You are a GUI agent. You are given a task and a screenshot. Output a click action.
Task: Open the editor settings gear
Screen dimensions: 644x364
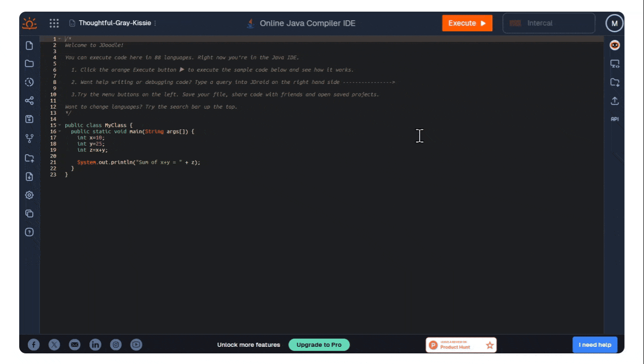29,195
